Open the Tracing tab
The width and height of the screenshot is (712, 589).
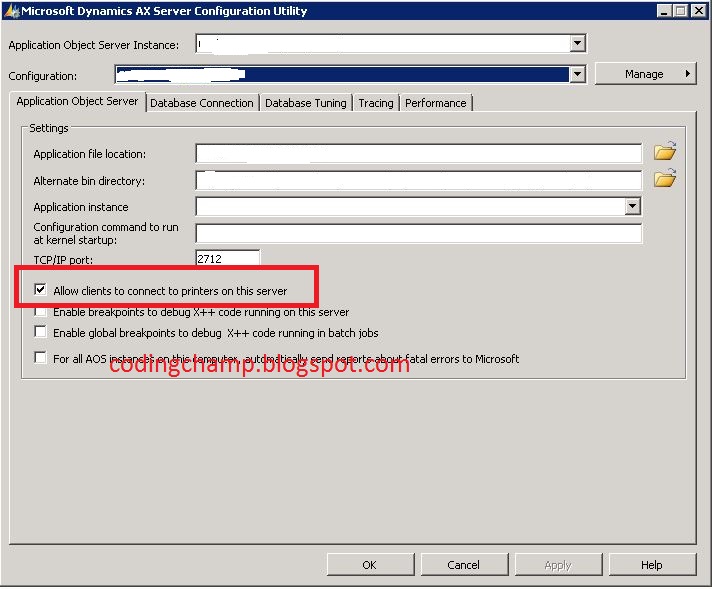(x=376, y=103)
